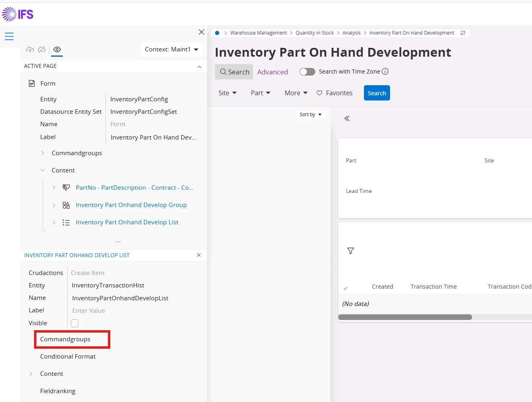Expand the Inventory Part Onhand Develop Group node
This screenshot has width=532, height=402.
tap(54, 205)
